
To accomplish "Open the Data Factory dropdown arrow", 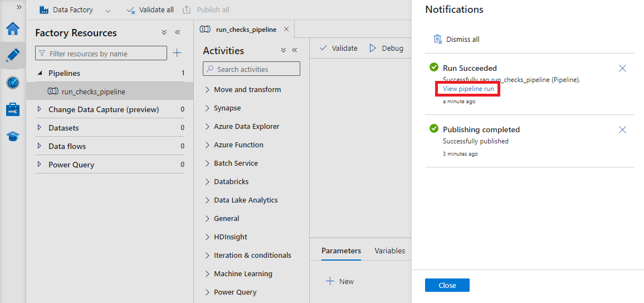I will [108, 10].
